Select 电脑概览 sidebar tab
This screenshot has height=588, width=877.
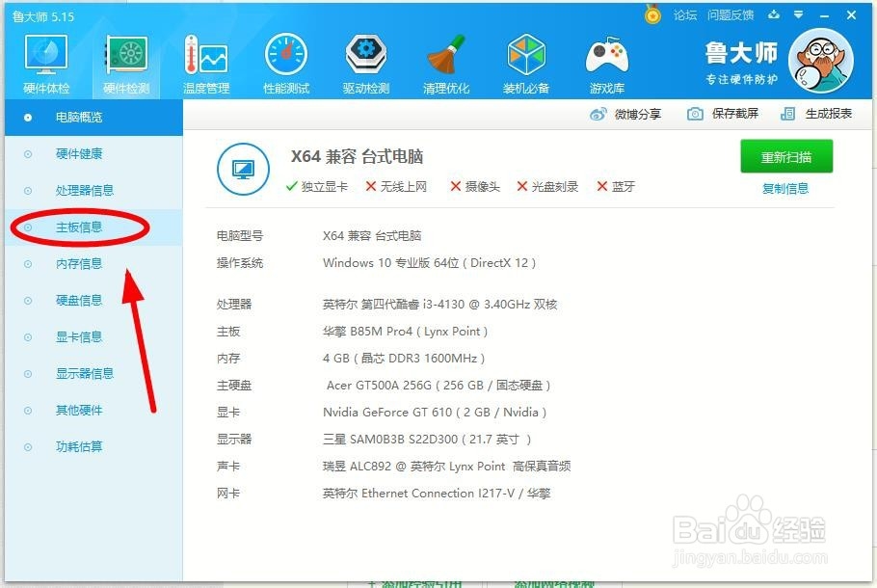[x=94, y=118]
